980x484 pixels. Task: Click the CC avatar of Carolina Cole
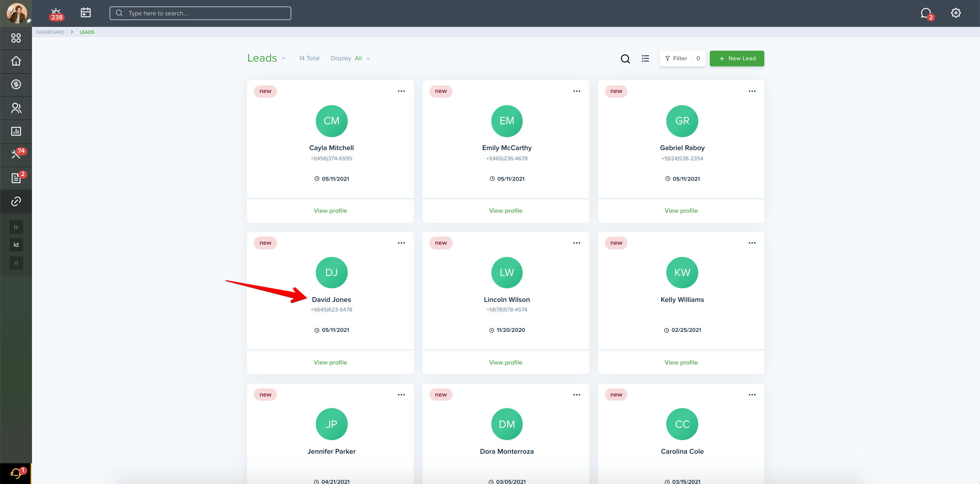(682, 424)
